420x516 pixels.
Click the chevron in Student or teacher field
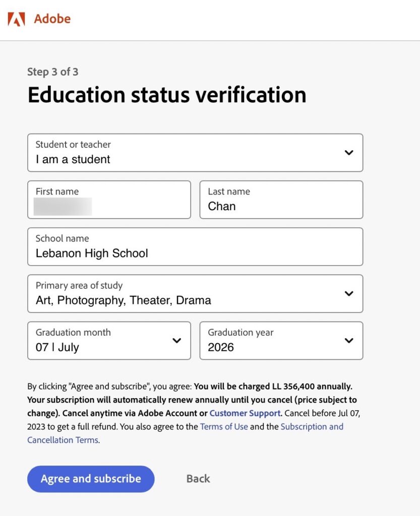[349, 153]
